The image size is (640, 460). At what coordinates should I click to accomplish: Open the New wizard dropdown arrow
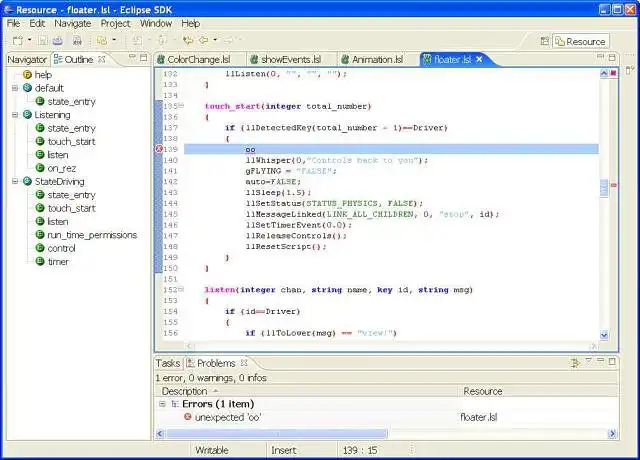29,40
